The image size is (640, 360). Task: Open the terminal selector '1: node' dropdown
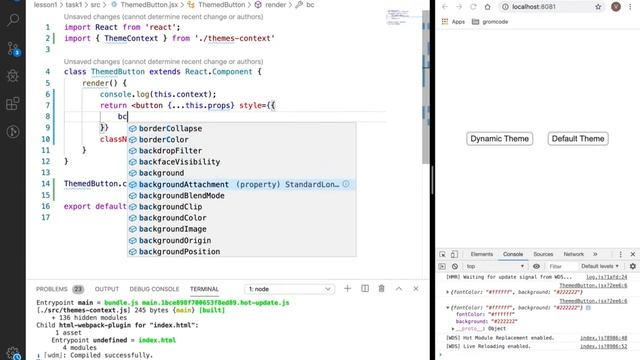pos(289,289)
